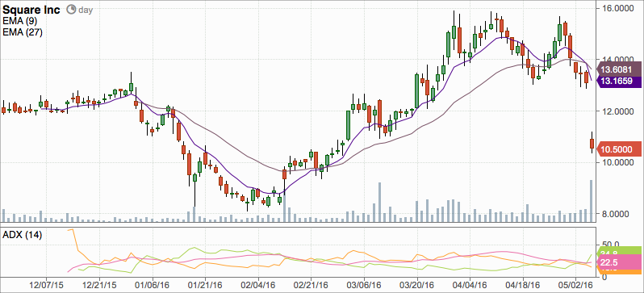Click the 13.6081 EMA price tag

[x=619, y=69]
